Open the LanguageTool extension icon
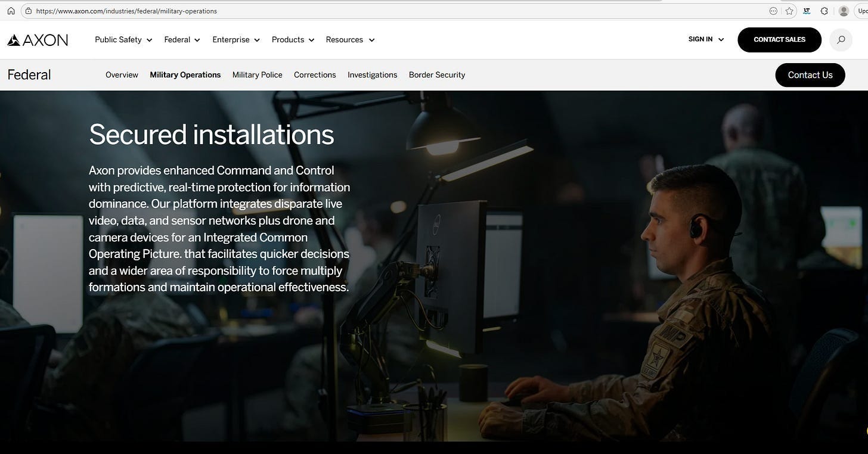Image resolution: width=868 pixels, height=454 pixels. click(807, 11)
